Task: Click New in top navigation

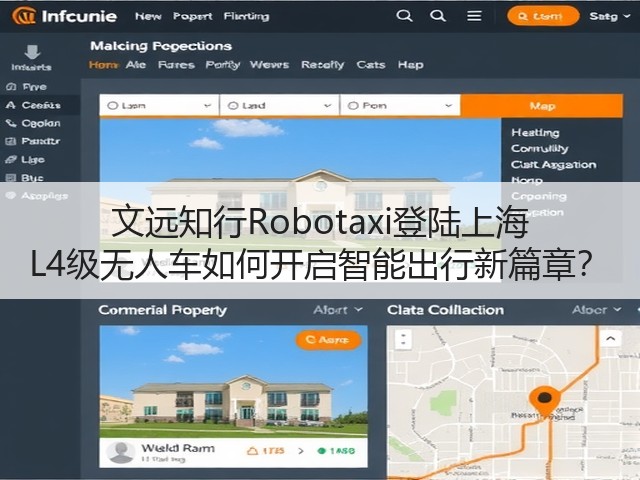Action: click(x=148, y=16)
